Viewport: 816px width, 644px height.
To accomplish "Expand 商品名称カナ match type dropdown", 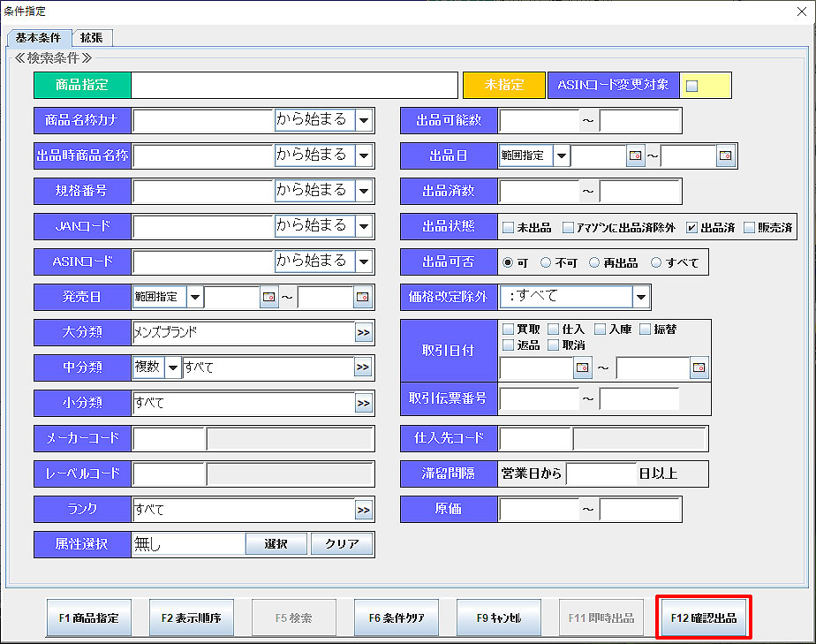I will [x=364, y=120].
